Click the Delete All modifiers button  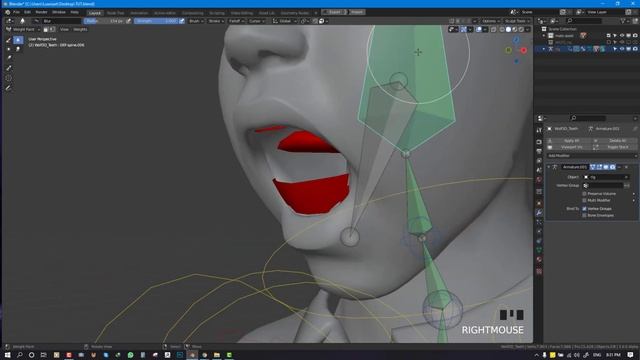tap(615, 140)
